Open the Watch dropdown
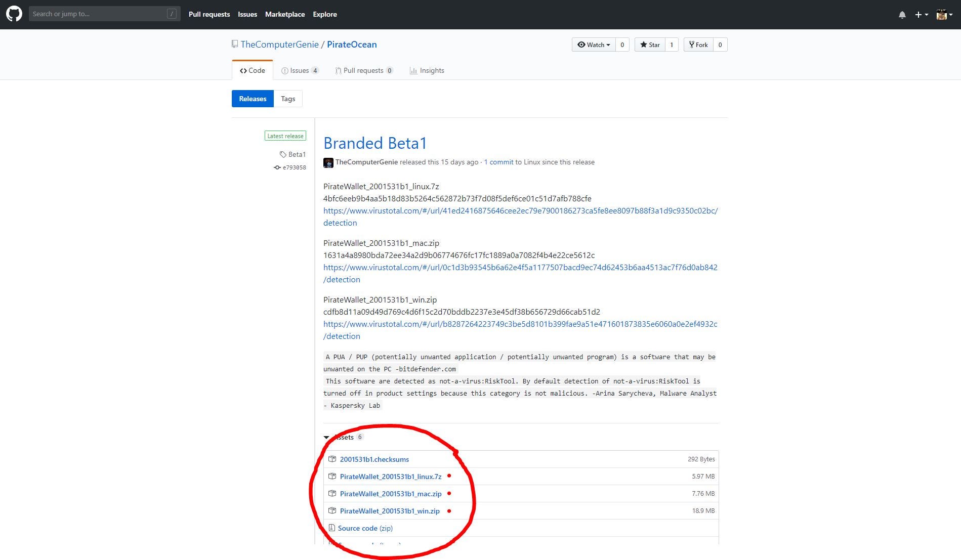 tap(594, 45)
